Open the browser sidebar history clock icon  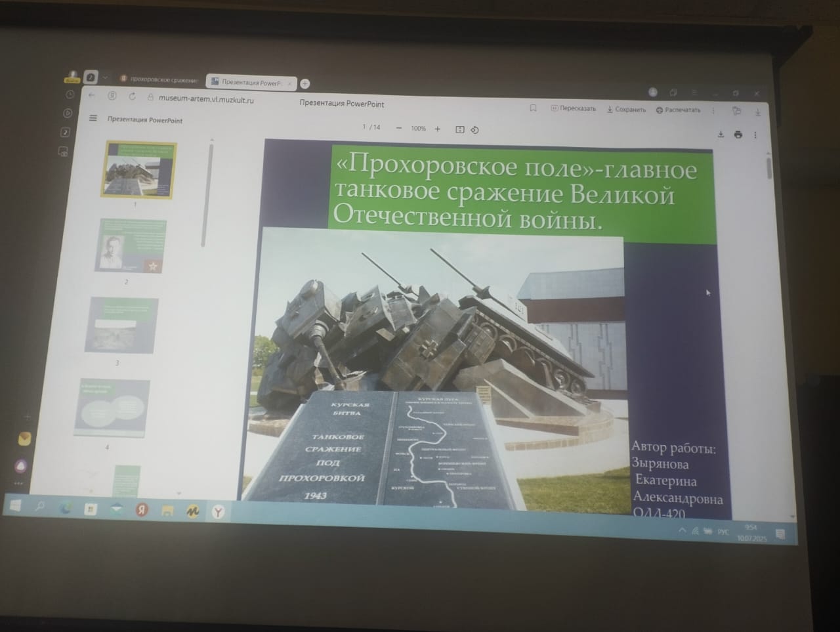[x=70, y=95]
